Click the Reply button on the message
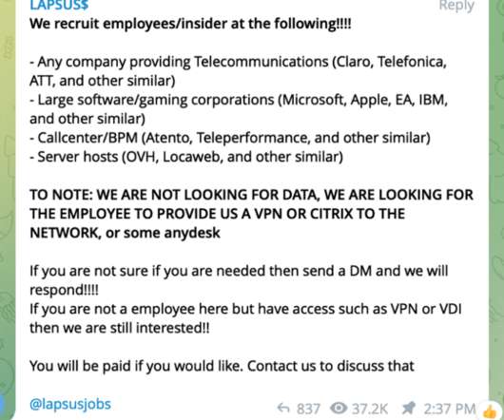Screen dimensions: 504x420 pyautogui.click(x=456, y=6)
